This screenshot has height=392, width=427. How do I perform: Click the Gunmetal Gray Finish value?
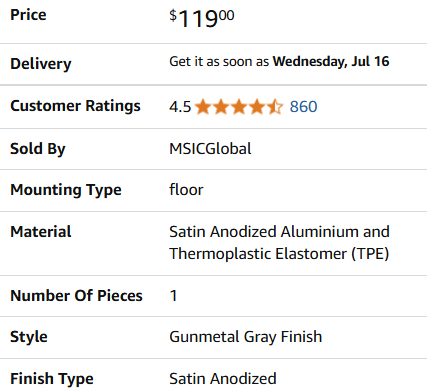[x=246, y=337]
